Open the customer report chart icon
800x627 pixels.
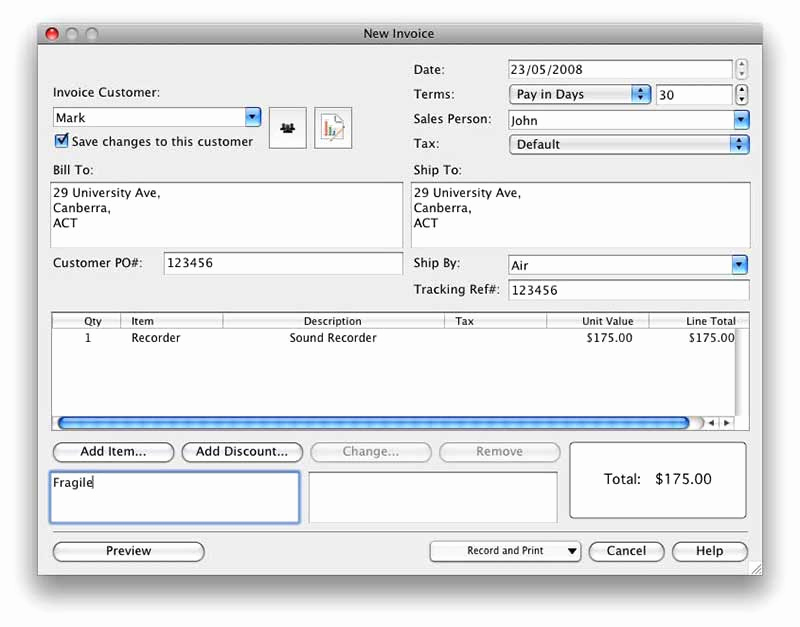[333, 128]
